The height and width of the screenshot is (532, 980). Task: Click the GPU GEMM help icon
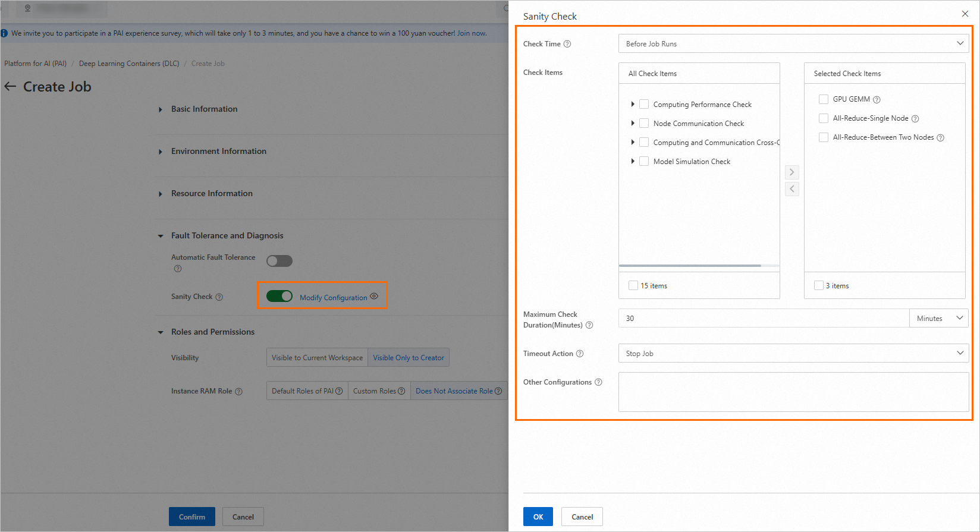click(877, 100)
